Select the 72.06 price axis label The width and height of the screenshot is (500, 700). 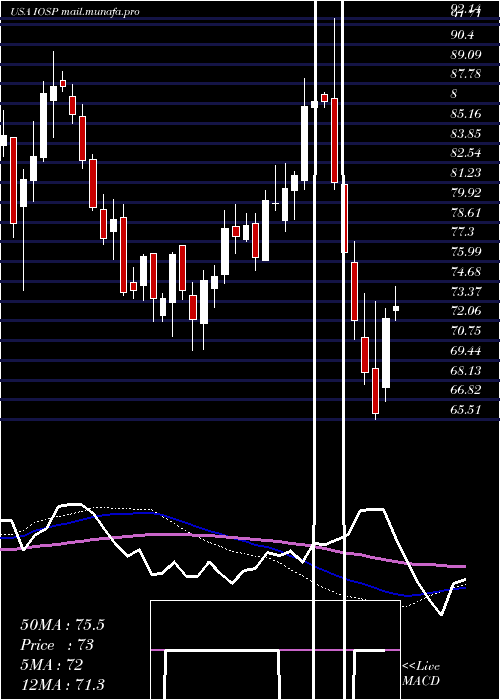466,311
